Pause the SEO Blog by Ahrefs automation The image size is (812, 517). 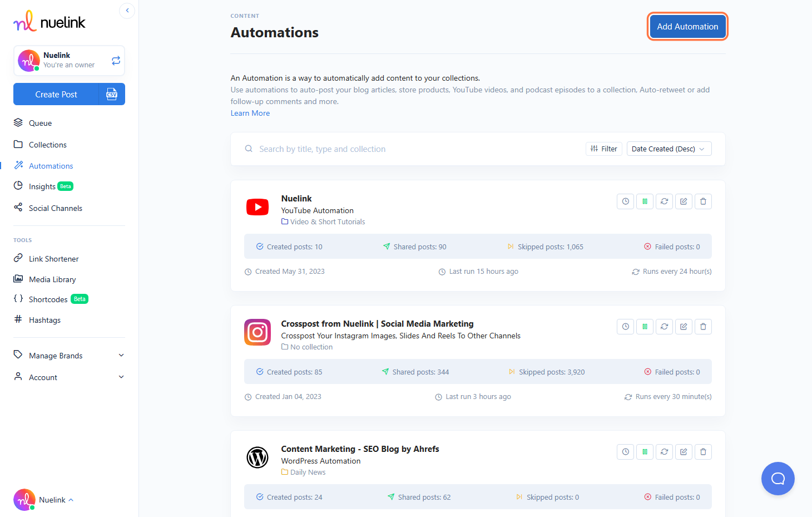(x=645, y=452)
